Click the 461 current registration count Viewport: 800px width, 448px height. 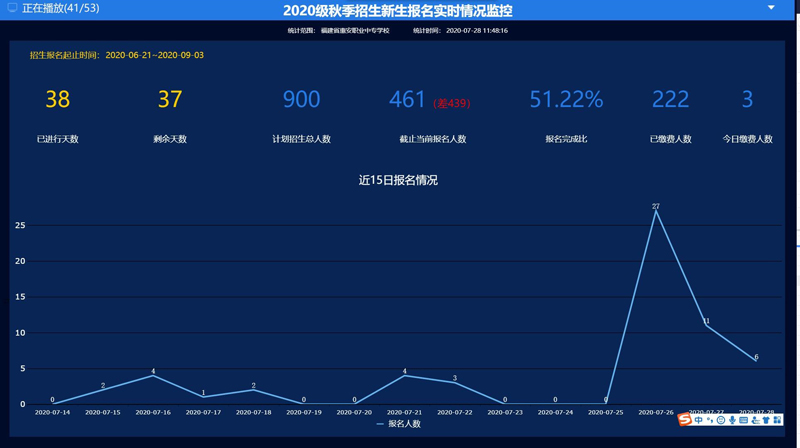pos(407,99)
